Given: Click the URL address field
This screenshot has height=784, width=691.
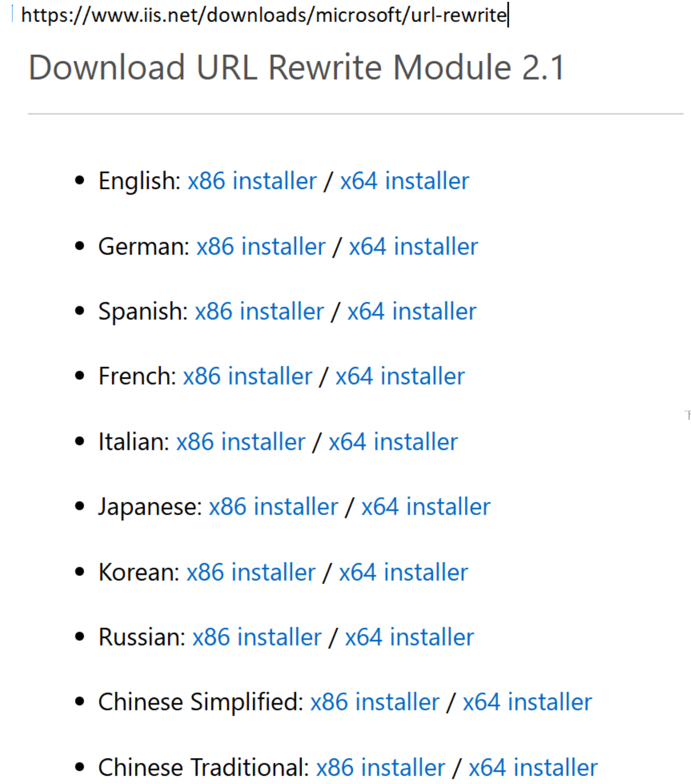Looking at the screenshot, I should tap(265, 15).
